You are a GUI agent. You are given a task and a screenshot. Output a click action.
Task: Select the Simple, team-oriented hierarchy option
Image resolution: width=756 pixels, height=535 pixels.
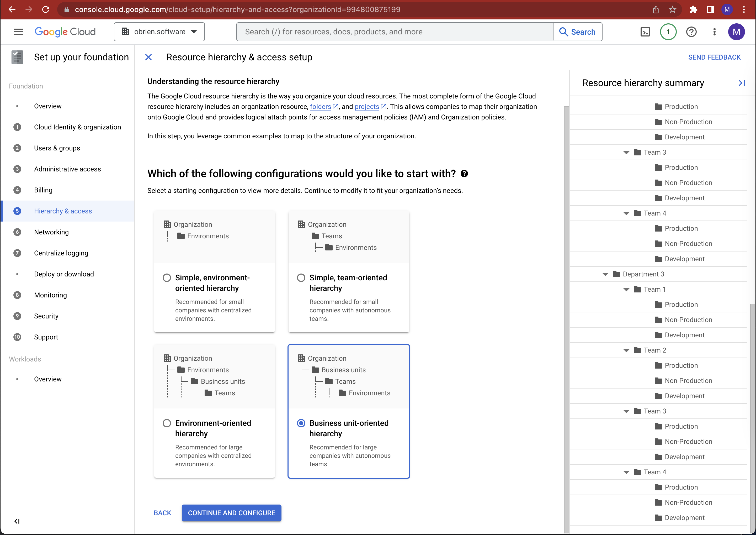point(301,278)
